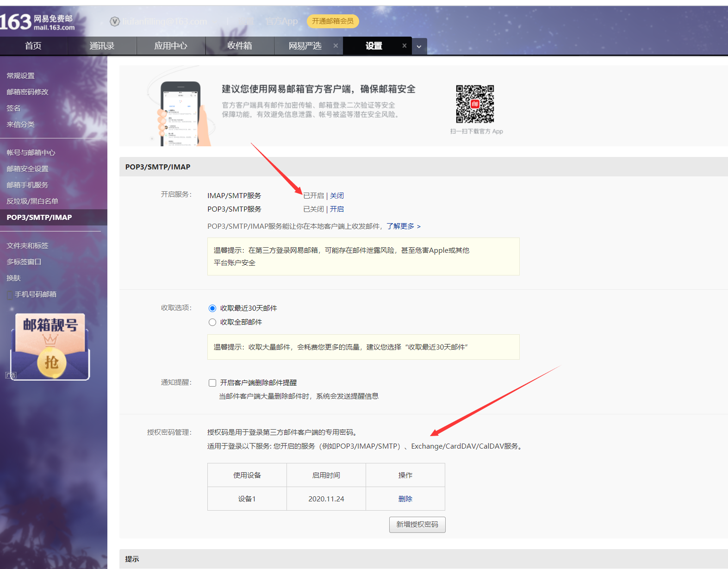Click the phone icon beside 手机号码邮箱
728x569 pixels.
coord(10,295)
